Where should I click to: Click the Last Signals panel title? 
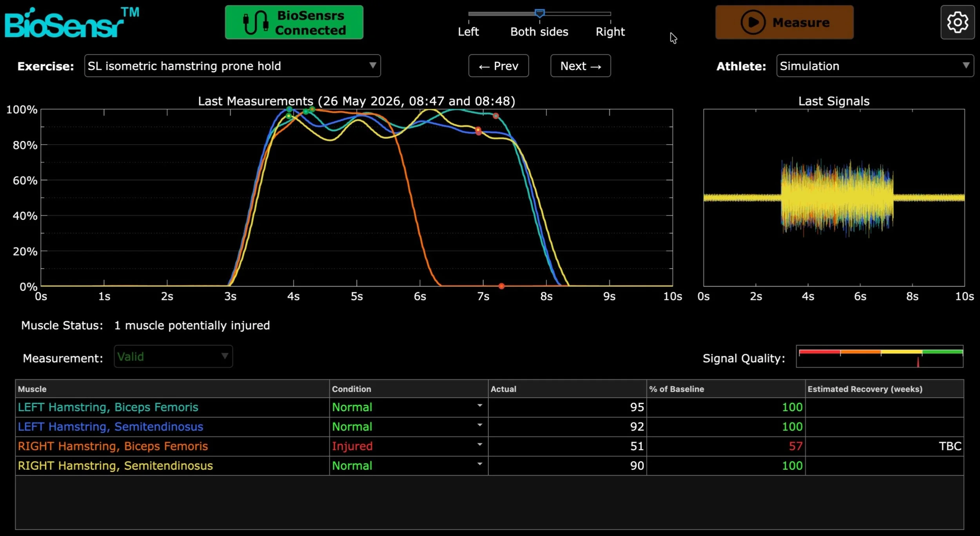[834, 101]
